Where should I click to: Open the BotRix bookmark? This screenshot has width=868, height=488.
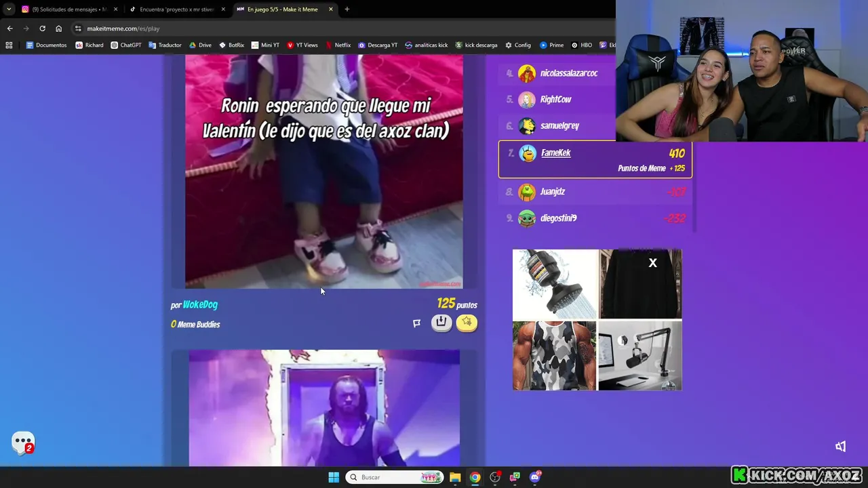pyautogui.click(x=231, y=45)
